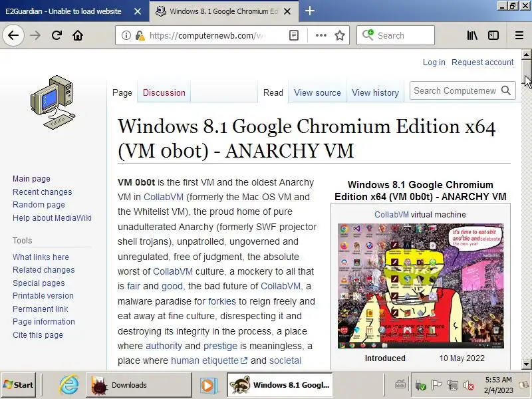The width and height of the screenshot is (532, 399).
Task: Show sidebars with the sidebar icon
Action: [x=493, y=35]
